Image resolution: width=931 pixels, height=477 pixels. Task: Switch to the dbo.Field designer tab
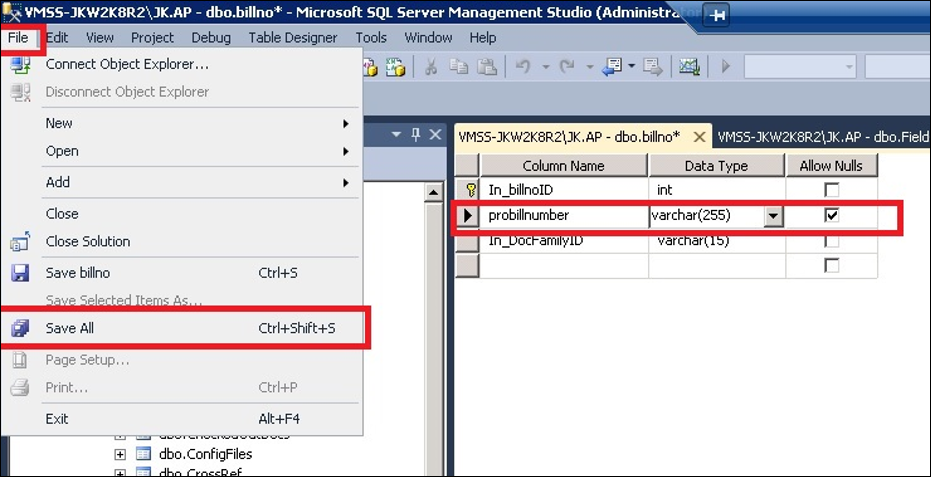click(822, 137)
